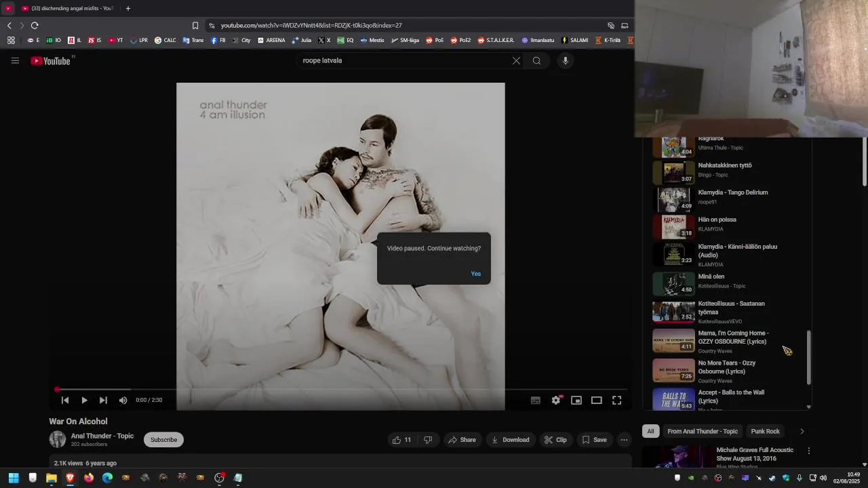Image resolution: width=868 pixels, height=488 pixels.
Task: Start voice search with microphone icon
Action: click(x=566, y=61)
